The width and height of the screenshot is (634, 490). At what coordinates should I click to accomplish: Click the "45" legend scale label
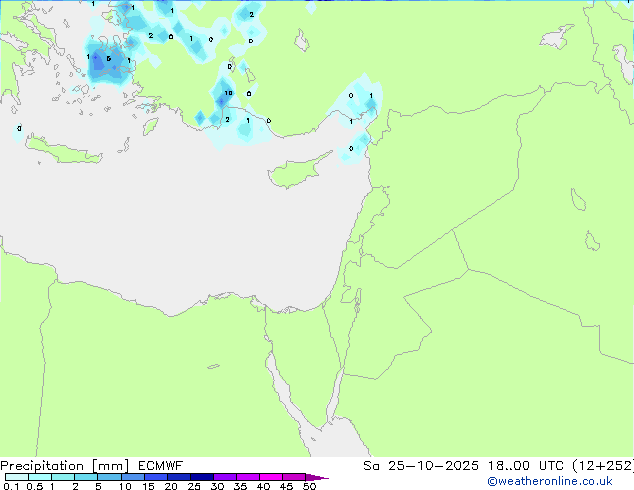coord(286,486)
